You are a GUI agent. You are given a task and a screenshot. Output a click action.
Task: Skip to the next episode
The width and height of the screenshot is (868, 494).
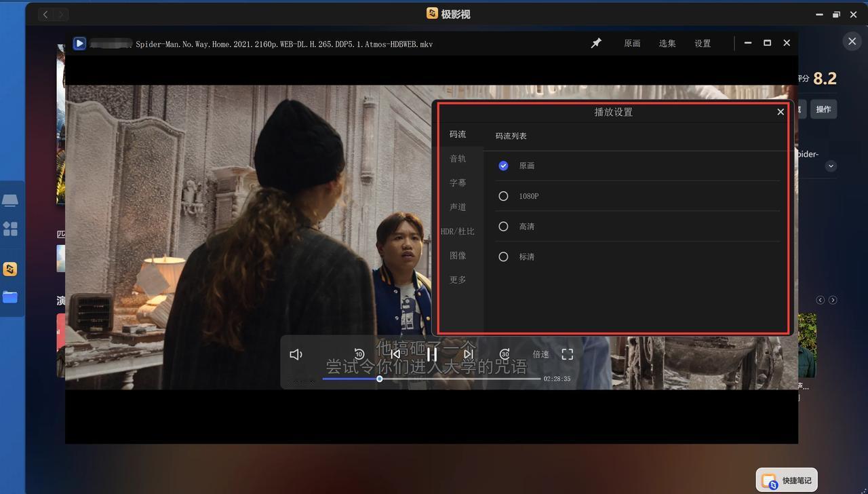469,354
